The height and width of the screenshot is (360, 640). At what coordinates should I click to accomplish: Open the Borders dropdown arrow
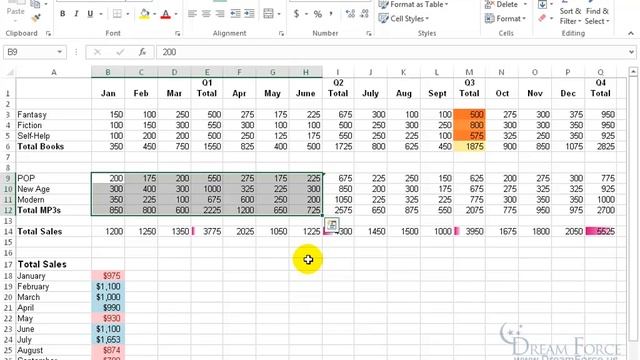point(128,14)
